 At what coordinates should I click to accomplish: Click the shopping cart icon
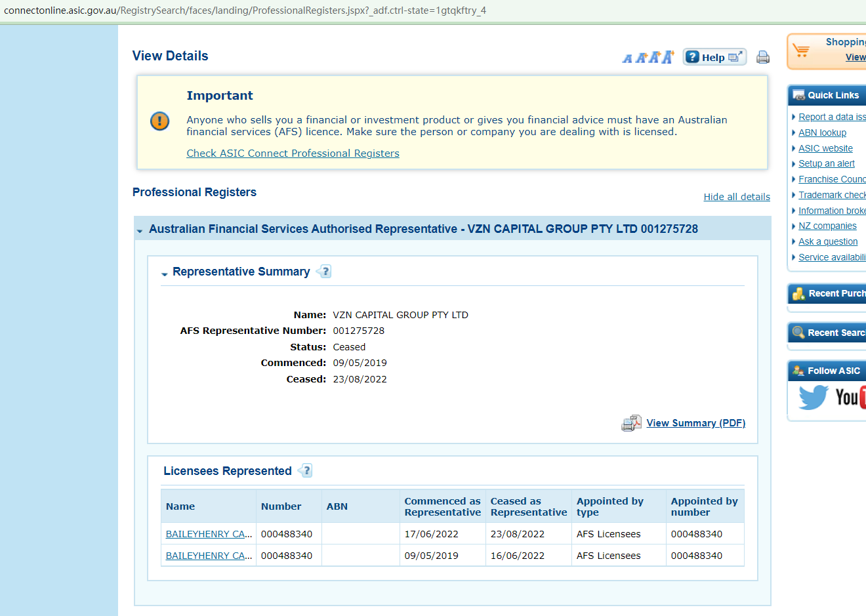[x=801, y=51]
